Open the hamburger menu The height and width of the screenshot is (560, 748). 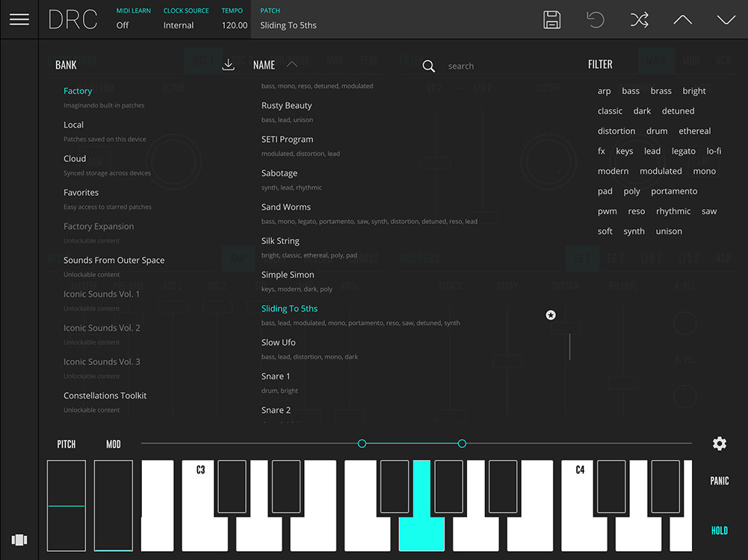tap(19, 19)
